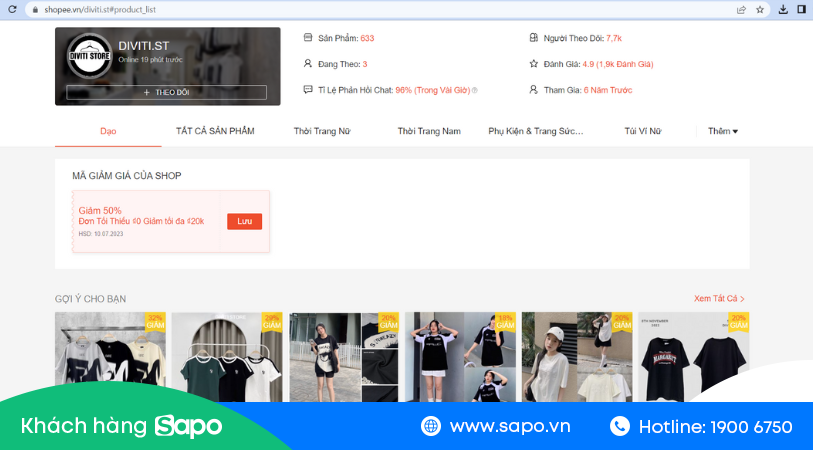Open the 18% GIẢM product thumbnail
Viewport: 813px width, 450px height.
[460, 357]
